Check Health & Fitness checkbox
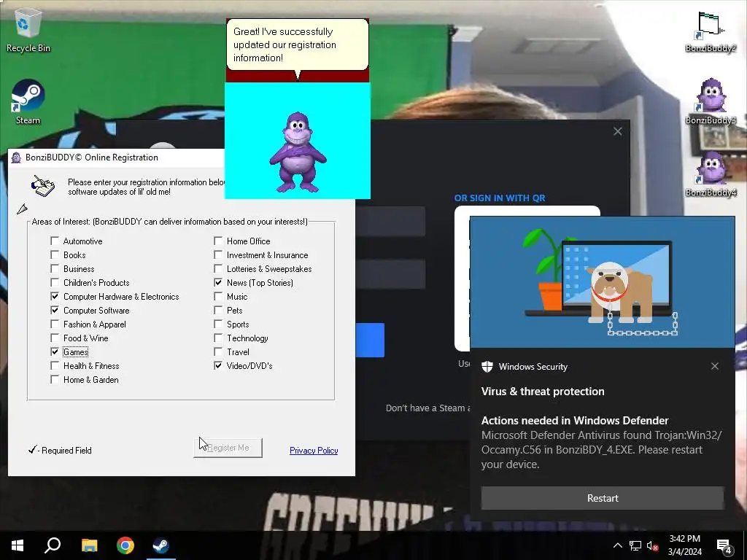This screenshot has width=747, height=560. pyautogui.click(x=55, y=366)
